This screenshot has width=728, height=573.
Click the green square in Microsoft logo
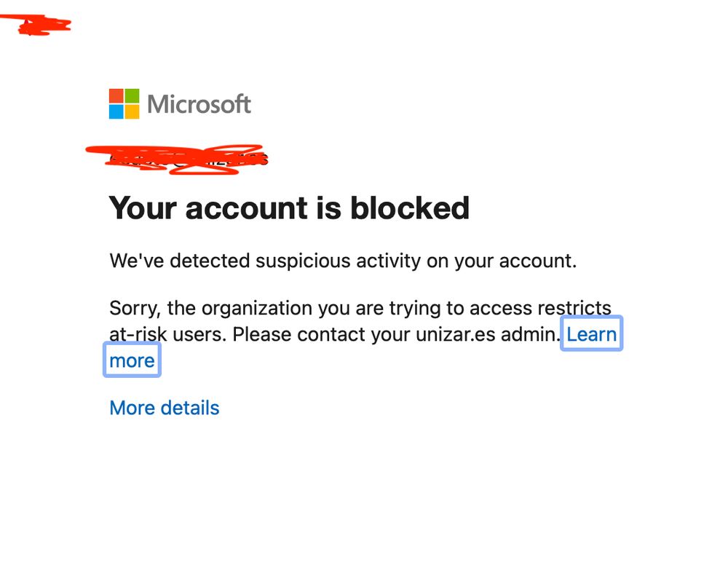point(132,96)
